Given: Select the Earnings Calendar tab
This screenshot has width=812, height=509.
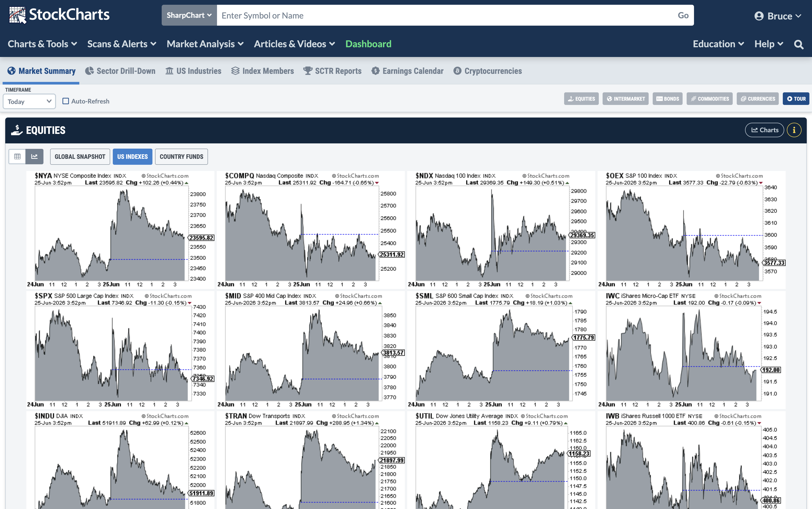Looking at the screenshot, I should [x=407, y=71].
